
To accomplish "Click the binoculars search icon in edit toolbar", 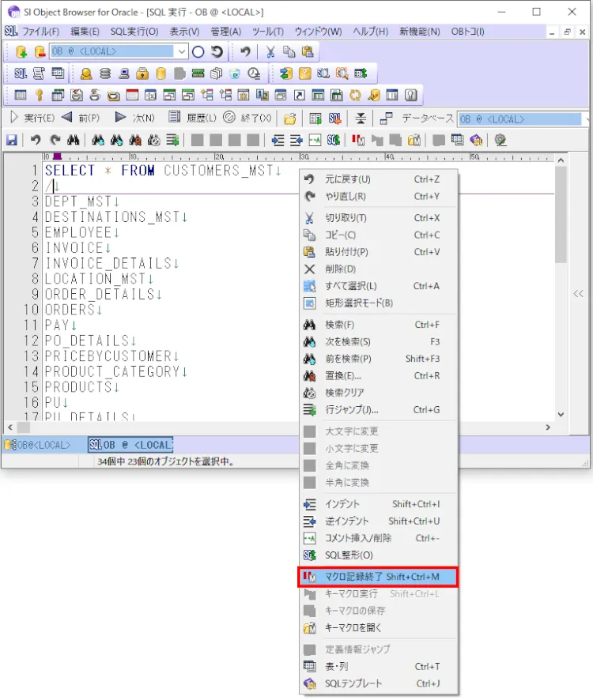I will (x=74, y=140).
